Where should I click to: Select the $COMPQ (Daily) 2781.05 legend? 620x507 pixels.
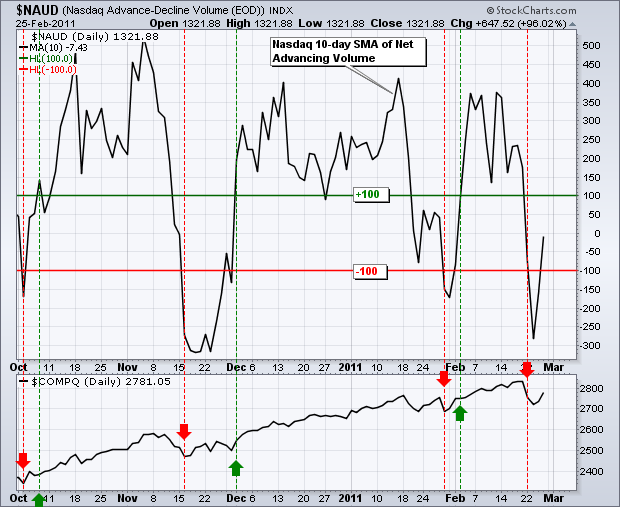pos(96,382)
